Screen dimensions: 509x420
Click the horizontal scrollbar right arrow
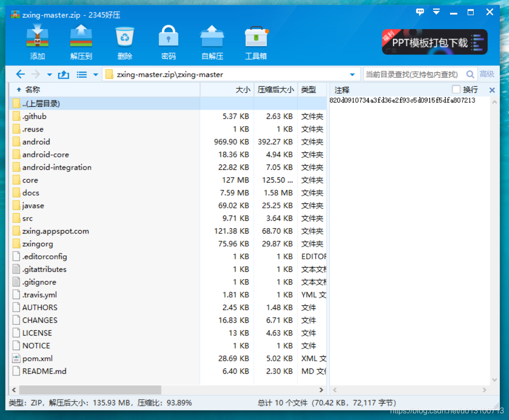coord(321,390)
